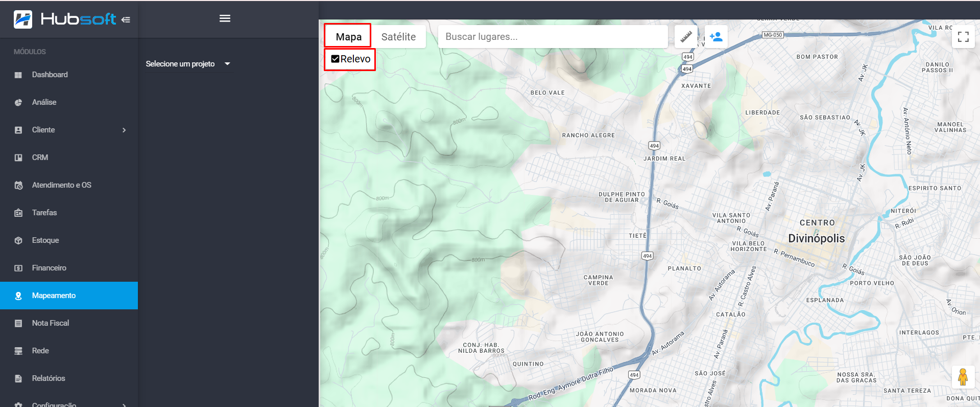Open the Relatórios module
Screen dimensions: 980x407
point(69,378)
